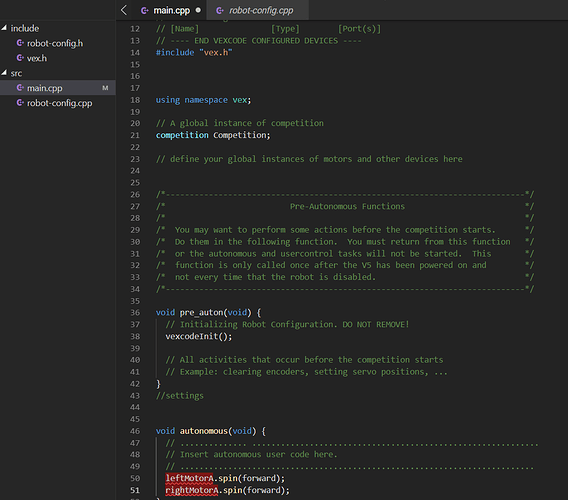Click the file icon next to vex.h
The width and height of the screenshot is (568, 500).
point(20,58)
